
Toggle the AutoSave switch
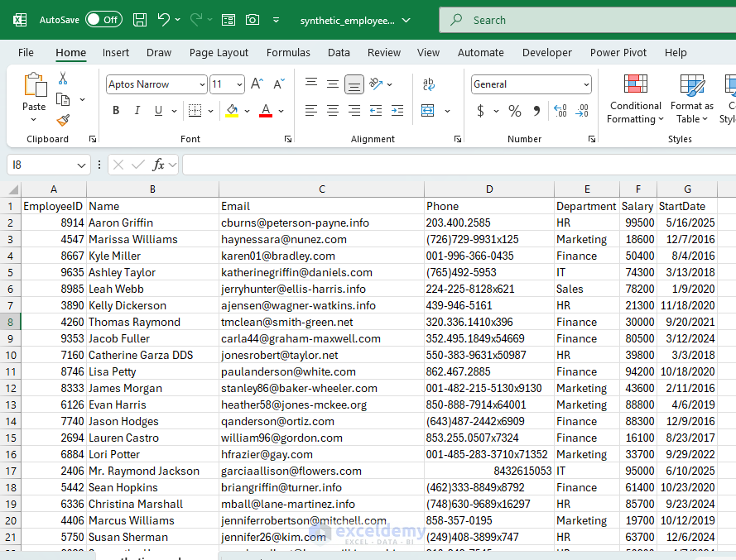(x=103, y=20)
